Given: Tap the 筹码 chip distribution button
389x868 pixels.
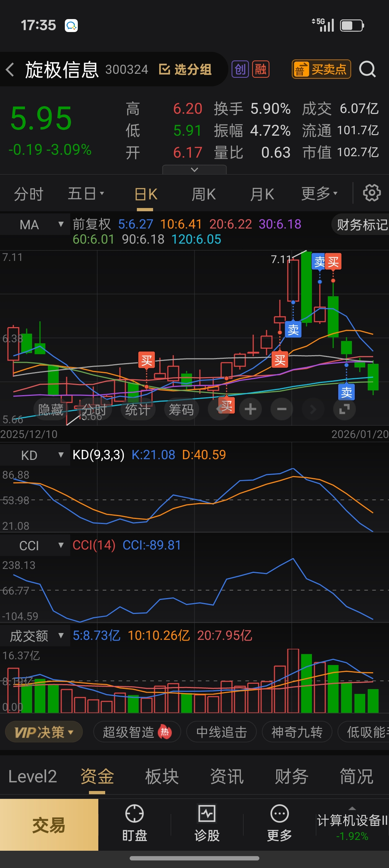Looking at the screenshot, I should [x=181, y=410].
